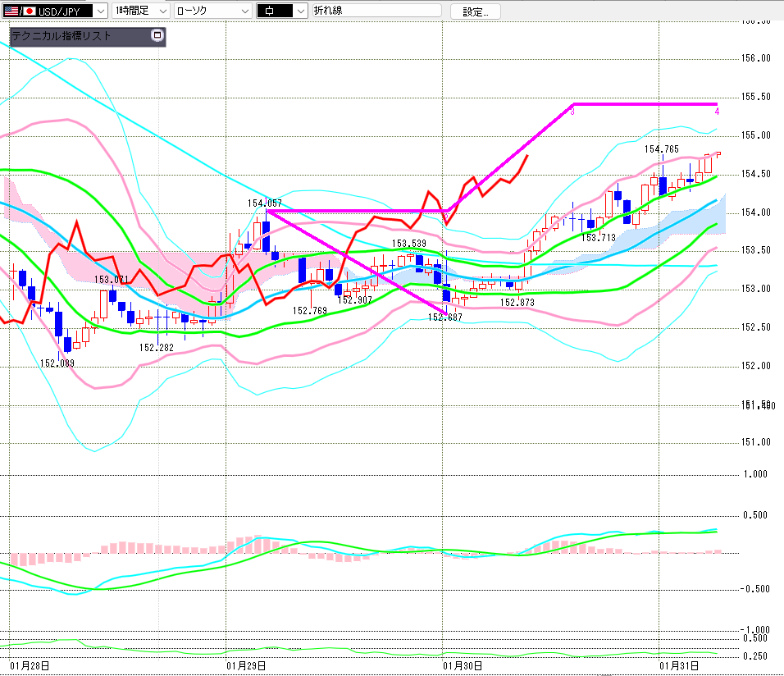Image resolution: width=784 pixels, height=676 pixels.
Task: Open the USD/JPY currency pair dropdown arrow
Action: coord(100,11)
